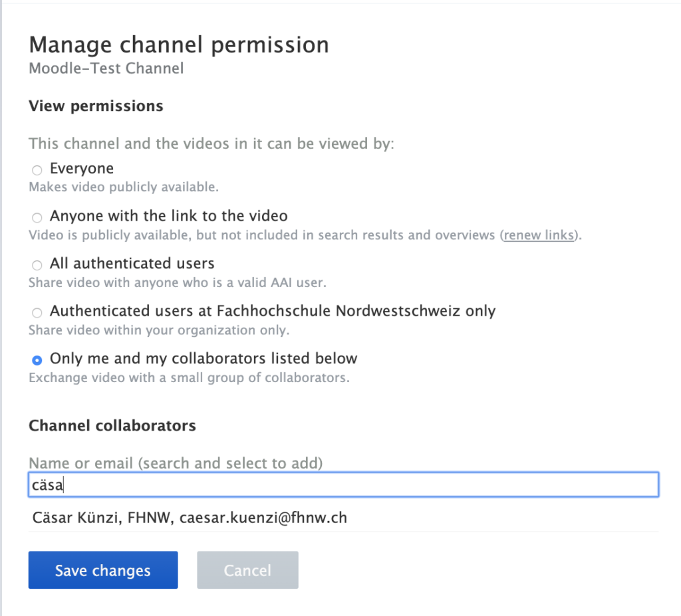Choose Anyone with the link radio option

37,217
